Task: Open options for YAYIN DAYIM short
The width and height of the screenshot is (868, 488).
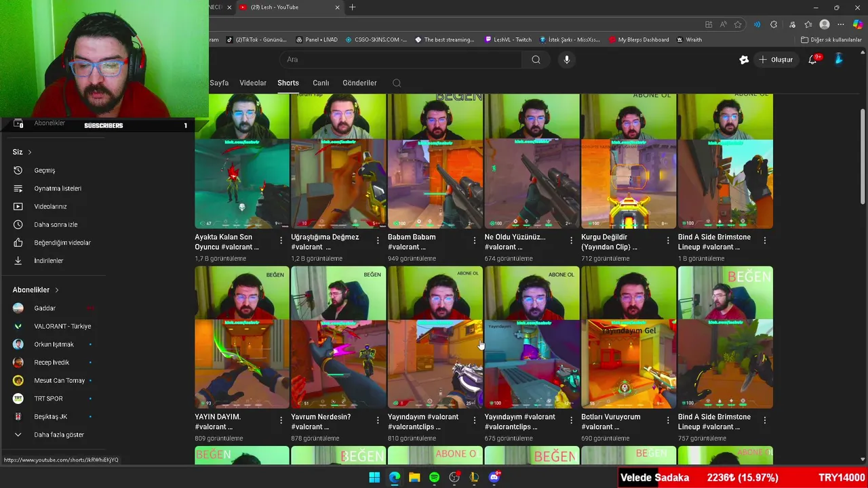Action: tap(281, 420)
